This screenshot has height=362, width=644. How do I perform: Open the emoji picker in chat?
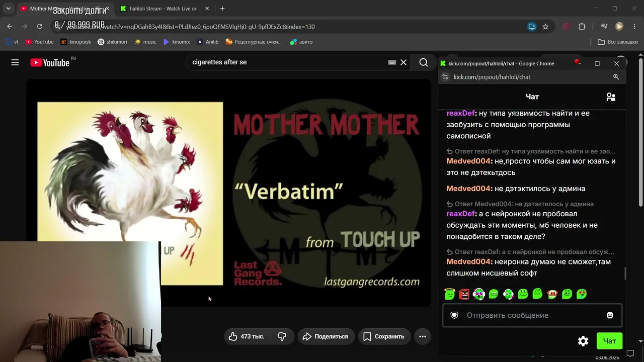coord(610,315)
